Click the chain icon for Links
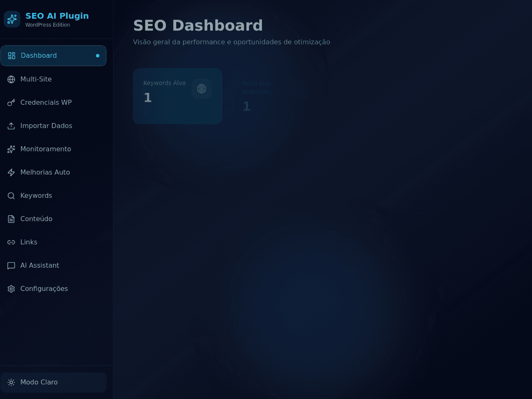Screen dimensions: 532x399 tap(11, 242)
